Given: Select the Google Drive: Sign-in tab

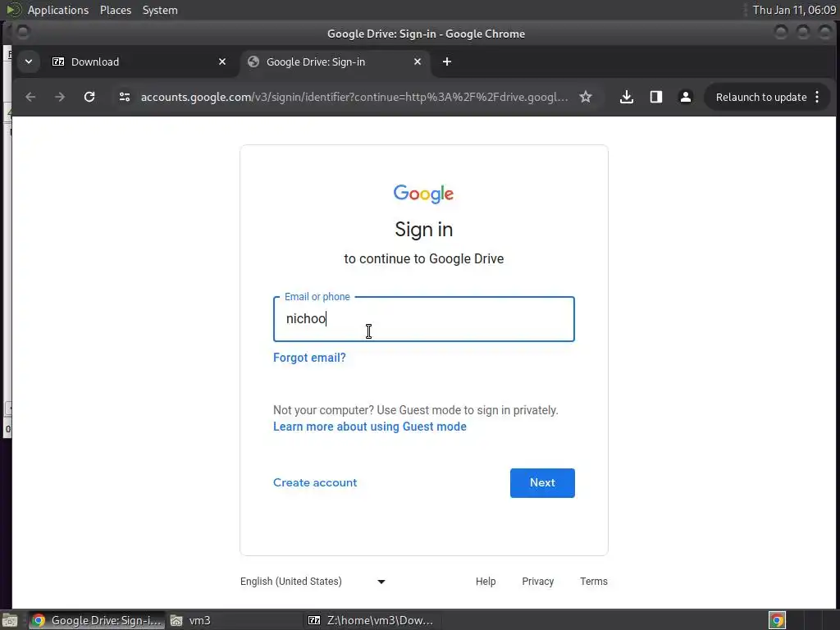Looking at the screenshot, I should pos(335,62).
